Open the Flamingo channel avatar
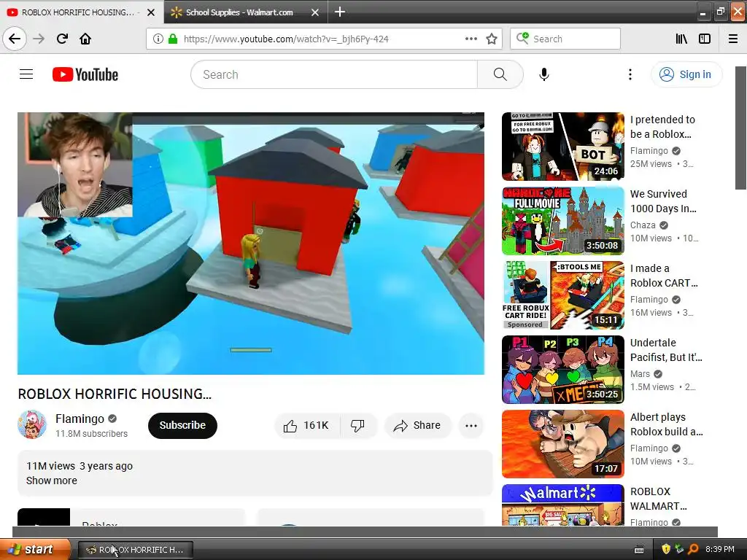The width and height of the screenshot is (747, 560). tap(32, 425)
